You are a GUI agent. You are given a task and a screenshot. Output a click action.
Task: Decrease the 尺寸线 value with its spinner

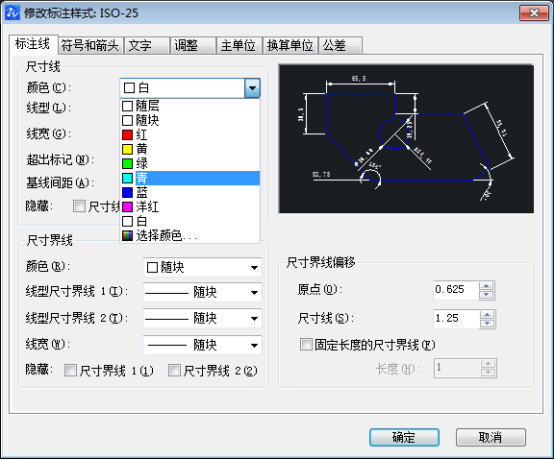[x=488, y=323]
